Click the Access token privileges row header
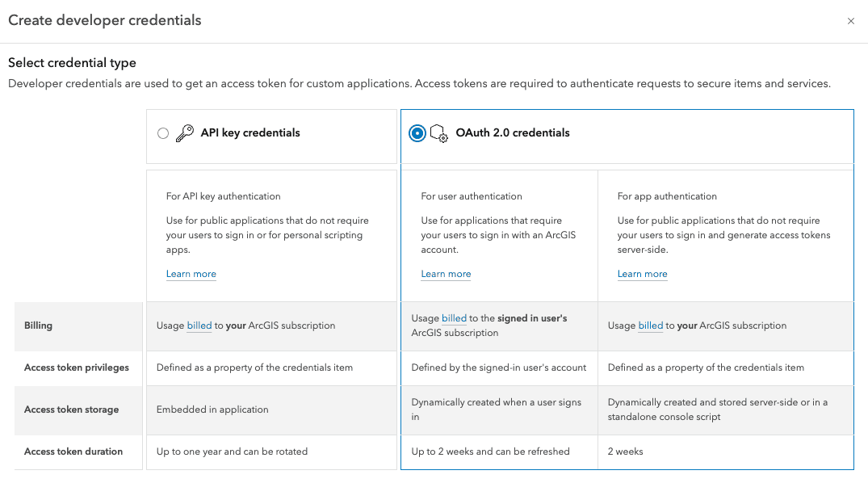Screen dimensions: 868x483 (x=77, y=367)
